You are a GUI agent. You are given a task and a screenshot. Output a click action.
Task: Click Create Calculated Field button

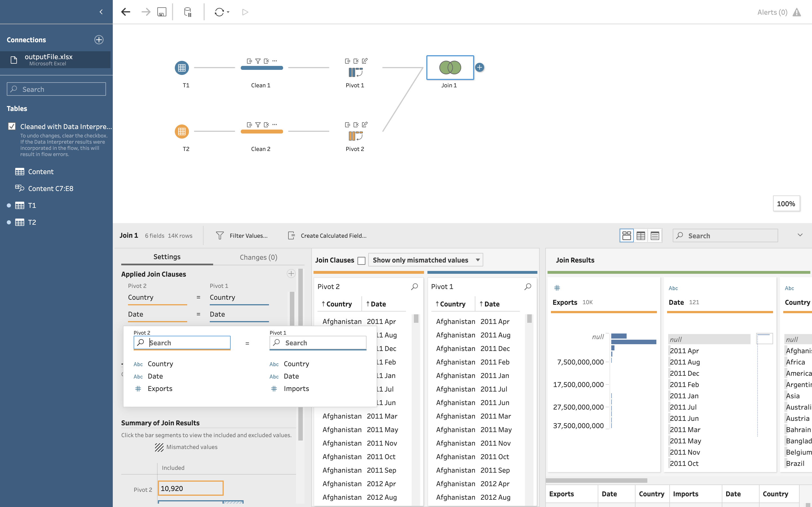[327, 236]
